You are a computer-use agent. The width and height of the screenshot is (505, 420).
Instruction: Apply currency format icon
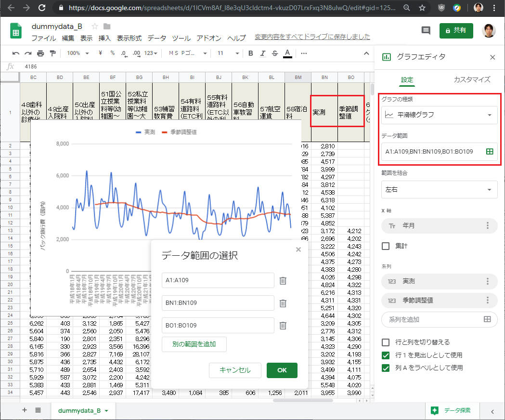pos(100,53)
